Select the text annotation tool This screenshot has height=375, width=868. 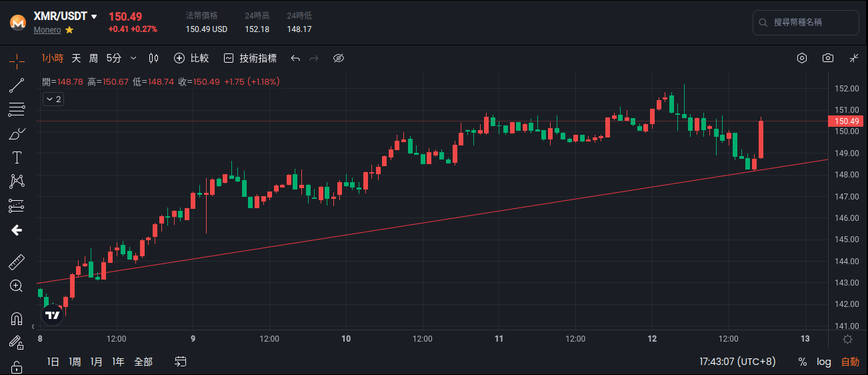point(17,157)
